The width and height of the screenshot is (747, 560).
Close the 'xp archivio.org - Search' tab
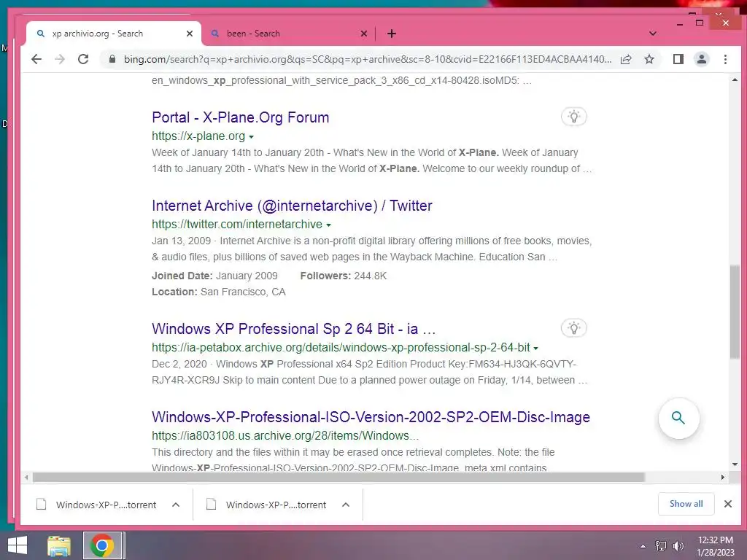click(190, 34)
